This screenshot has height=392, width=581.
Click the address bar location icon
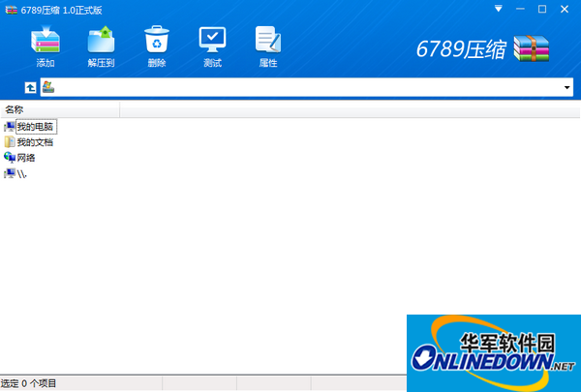(48, 87)
